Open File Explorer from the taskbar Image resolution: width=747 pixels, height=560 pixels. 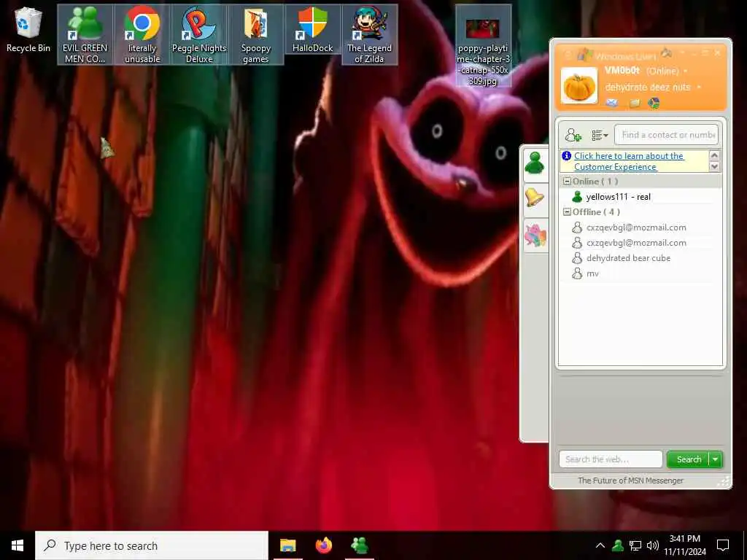287,545
